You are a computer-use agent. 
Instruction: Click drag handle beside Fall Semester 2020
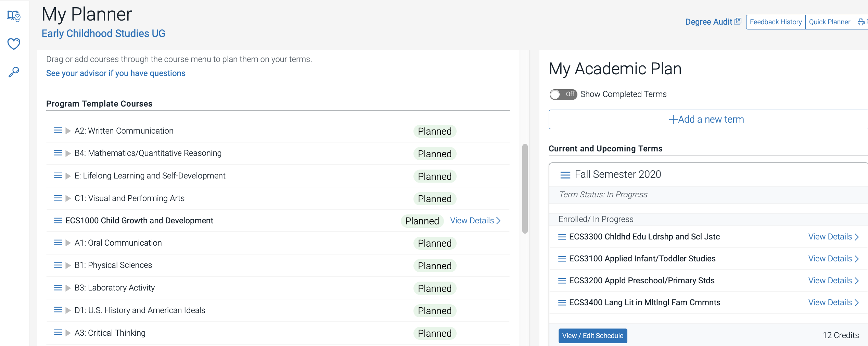click(x=565, y=175)
